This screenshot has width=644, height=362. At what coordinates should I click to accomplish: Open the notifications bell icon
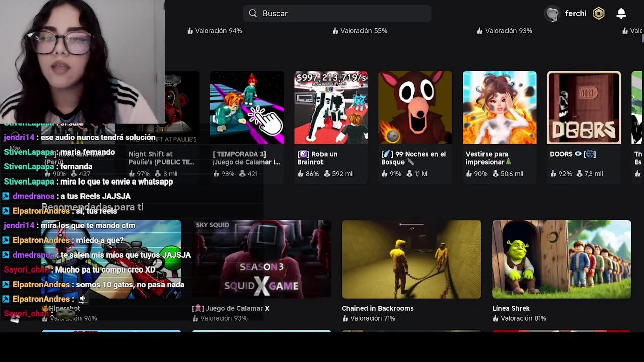[x=621, y=13]
